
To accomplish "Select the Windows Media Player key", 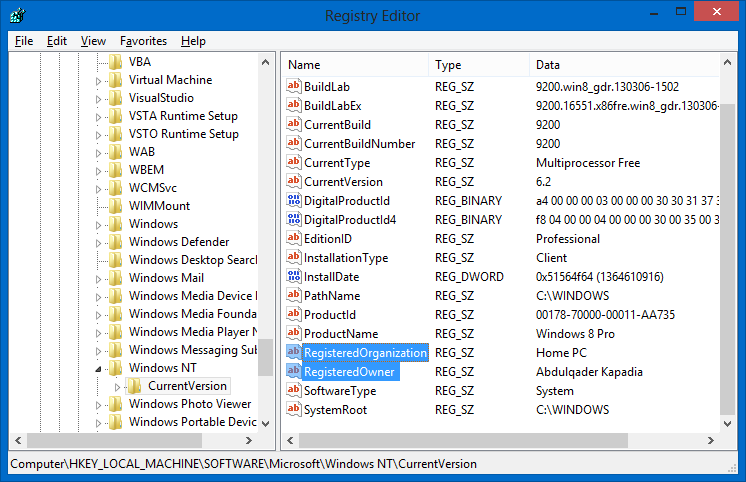I will point(193,332).
